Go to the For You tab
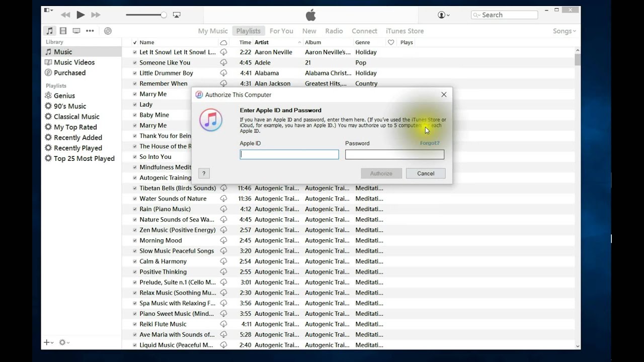Image resolution: width=644 pixels, height=362 pixels. coord(281,31)
